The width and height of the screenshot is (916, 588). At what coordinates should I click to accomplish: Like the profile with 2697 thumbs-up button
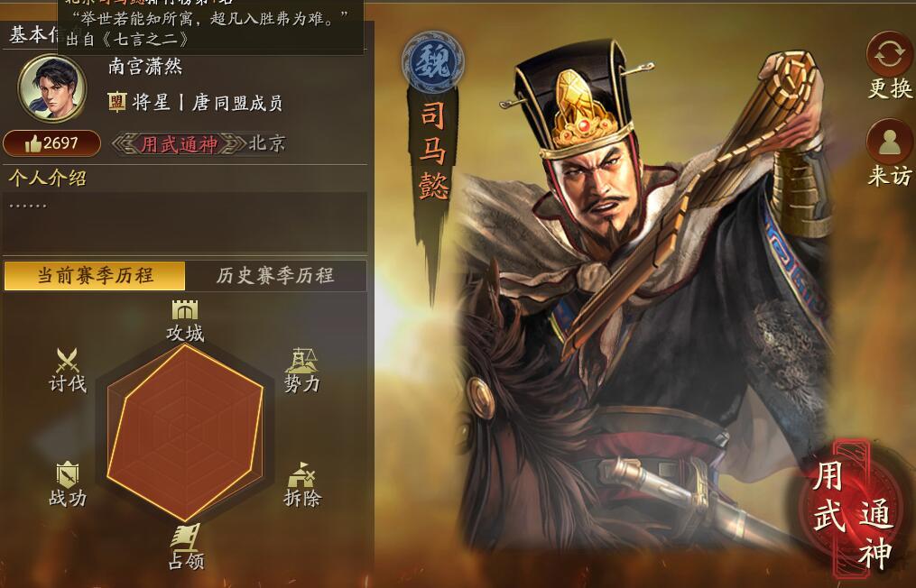(51, 143)
